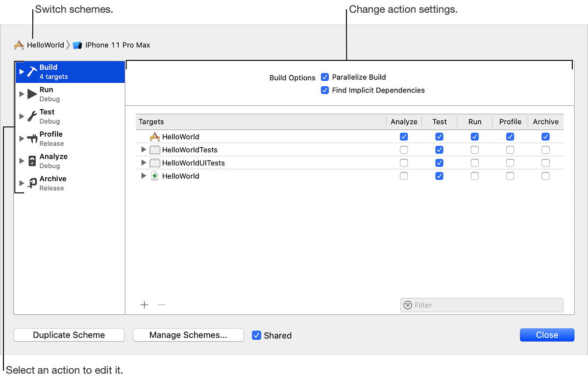This screenshot has height=379, width=588.
Task: Toggle Profile checkbox for HelloWorldTests
Action: (x=510, y=150)
